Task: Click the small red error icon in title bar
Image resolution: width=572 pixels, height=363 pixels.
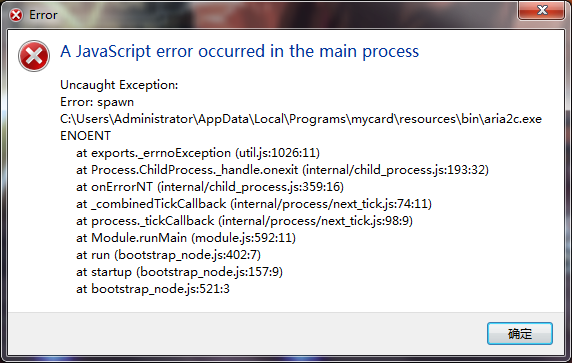Action: pyautogui.click(x=16, y=15)
